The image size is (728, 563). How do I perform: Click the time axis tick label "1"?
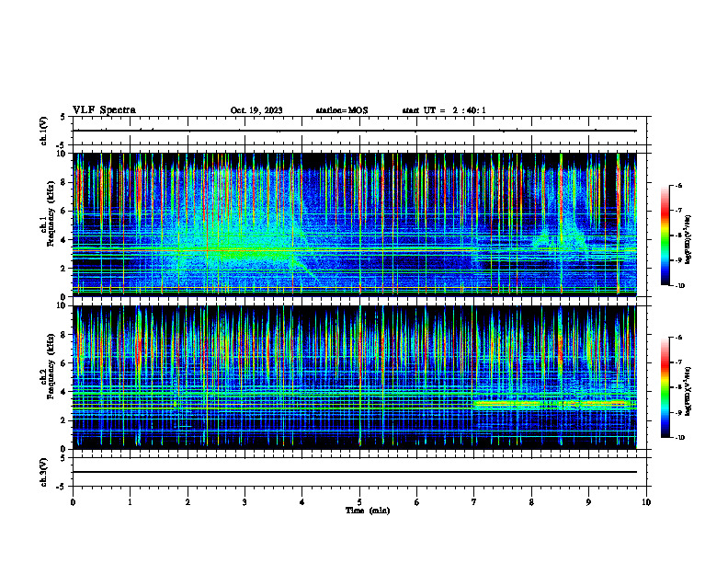pos(130,502)
